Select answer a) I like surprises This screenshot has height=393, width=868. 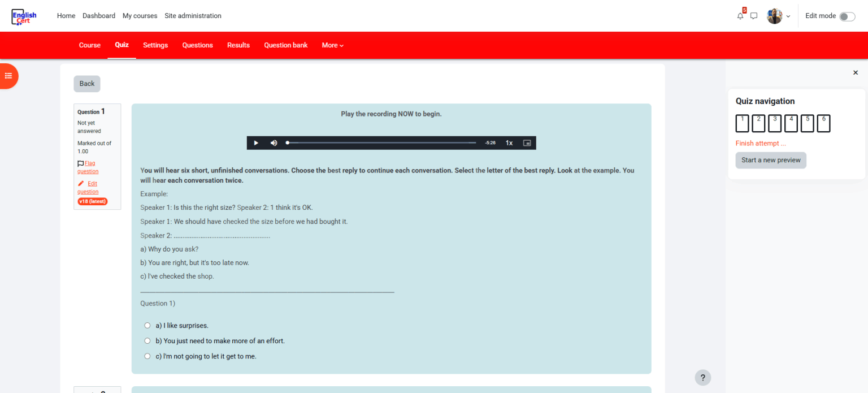tap(147, 326)
